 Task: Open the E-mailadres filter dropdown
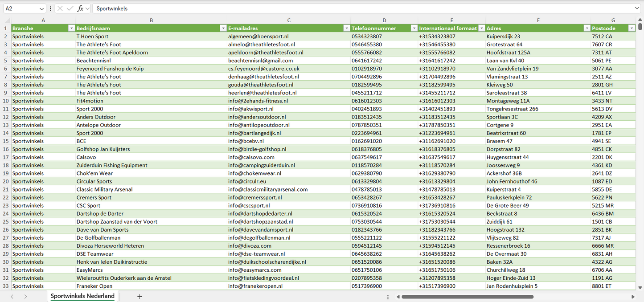pyautogui.click(x=346, y=28)
